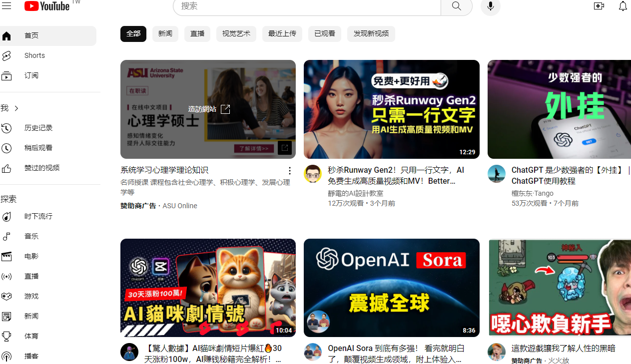Play the Runway Gen2 video thumbnail
The height and width of the screenshot is (364, 631).
[x=392, y=109]
